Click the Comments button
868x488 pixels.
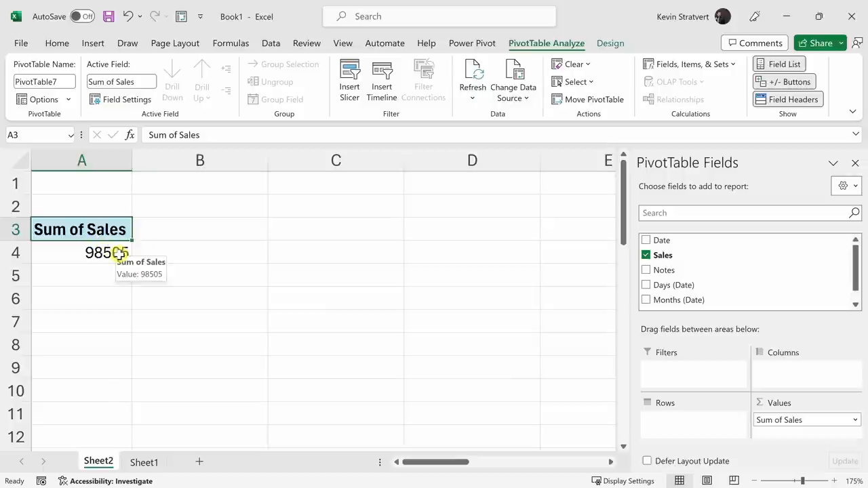754,43
